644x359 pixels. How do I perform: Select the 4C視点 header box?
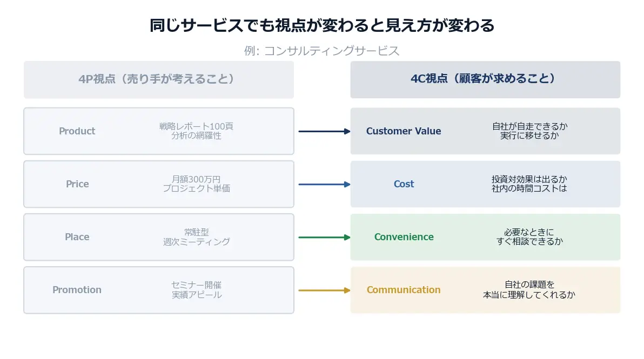point(485,79)
